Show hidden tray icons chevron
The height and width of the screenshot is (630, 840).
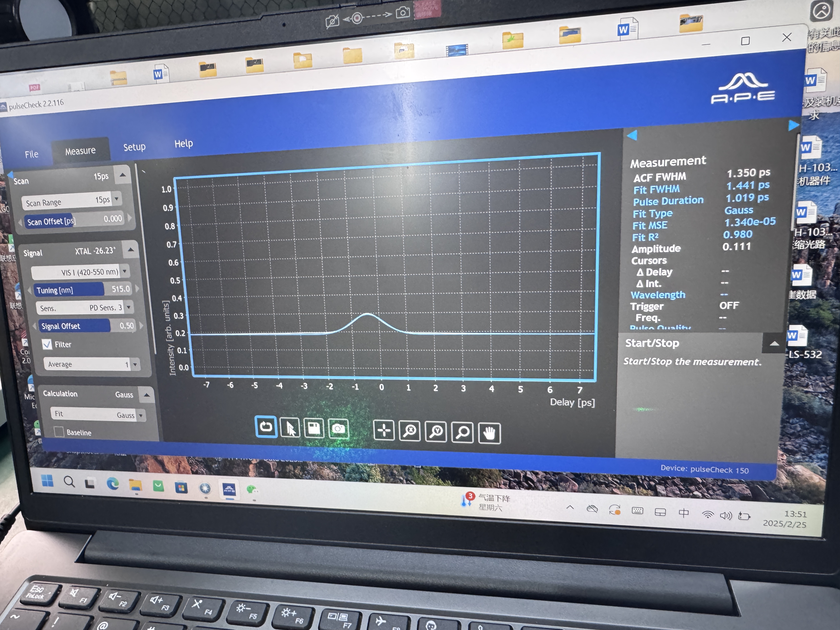click(570, 507)
